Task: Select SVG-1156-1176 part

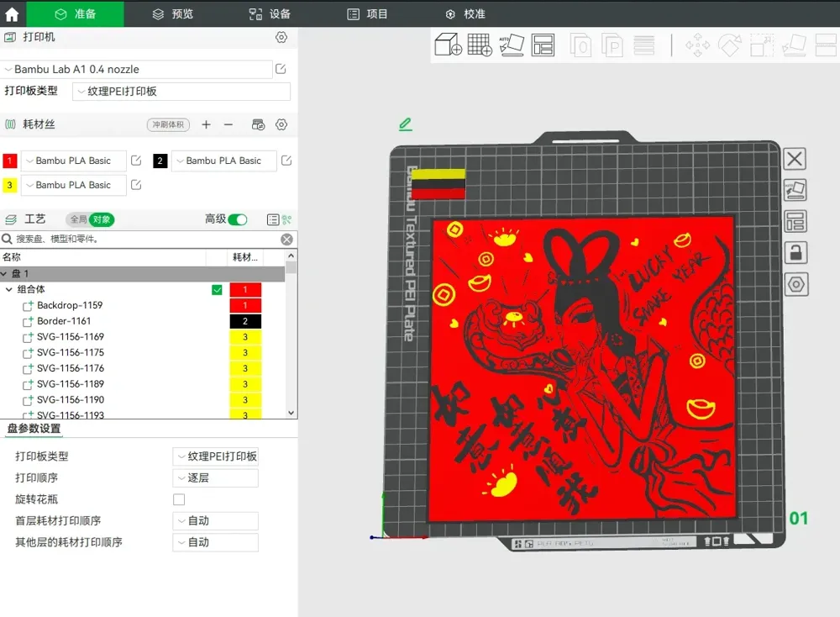Action: [x=71, y=368]
